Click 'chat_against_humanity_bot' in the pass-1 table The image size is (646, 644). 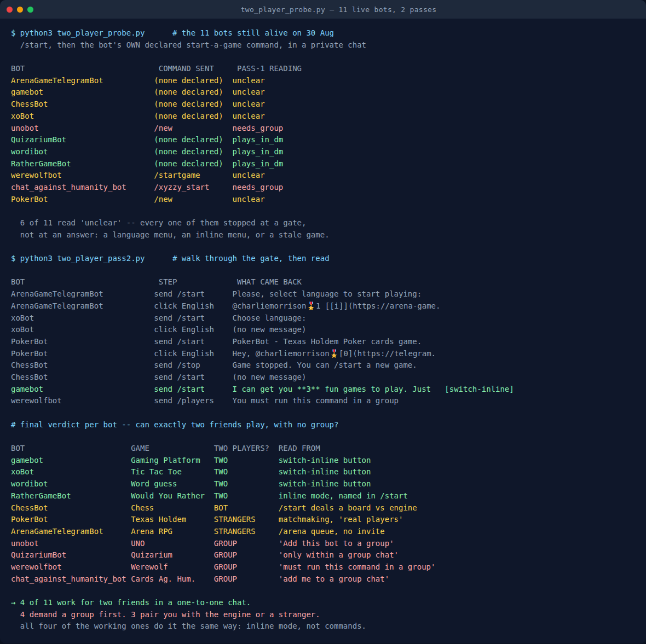(68, 187)
